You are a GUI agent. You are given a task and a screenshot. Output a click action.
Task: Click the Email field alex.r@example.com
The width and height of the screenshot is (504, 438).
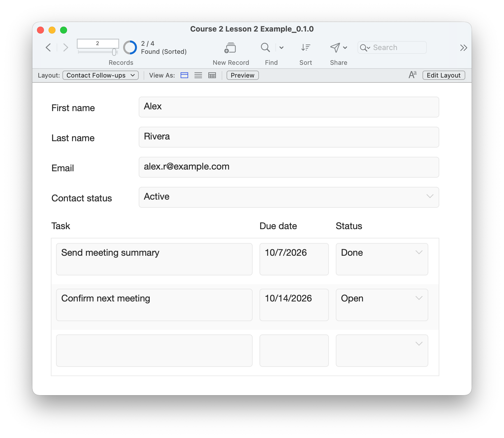[289, 167]
